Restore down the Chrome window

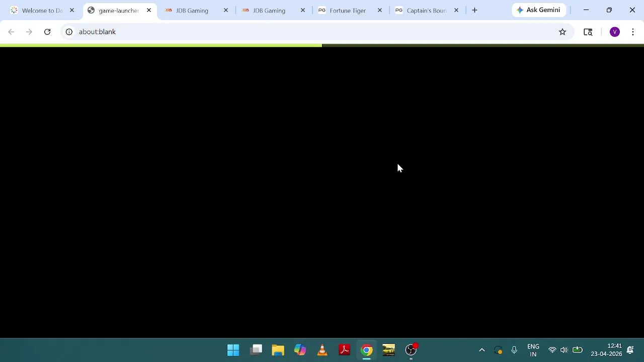click(x=609, y=10)
